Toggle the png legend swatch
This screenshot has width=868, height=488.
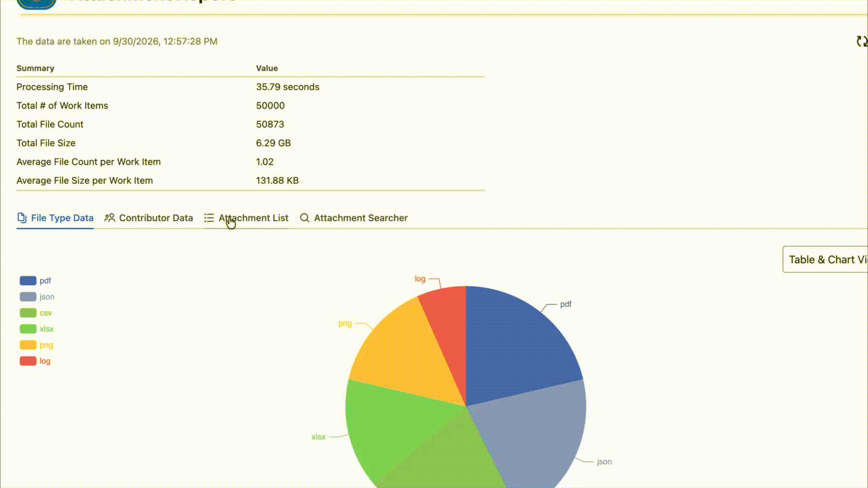[28, 345]
